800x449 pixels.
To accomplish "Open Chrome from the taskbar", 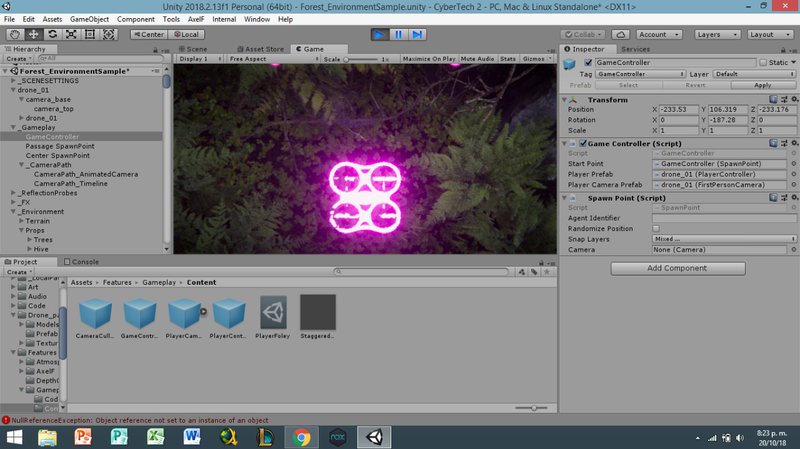I will click(x=302, y=437).
